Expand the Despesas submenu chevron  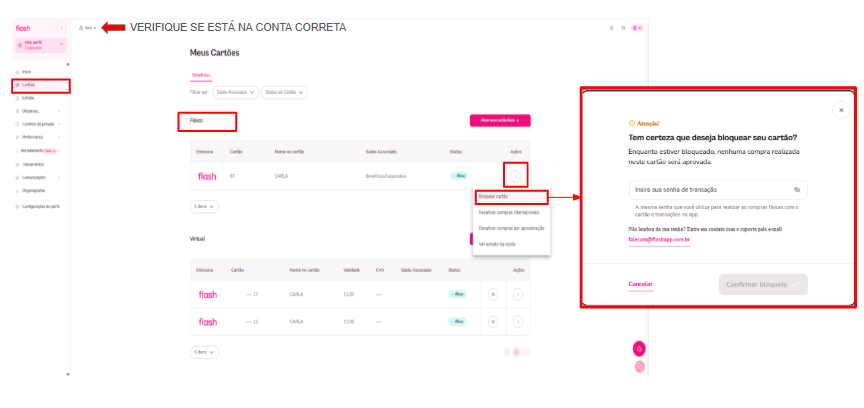(59, 111)
